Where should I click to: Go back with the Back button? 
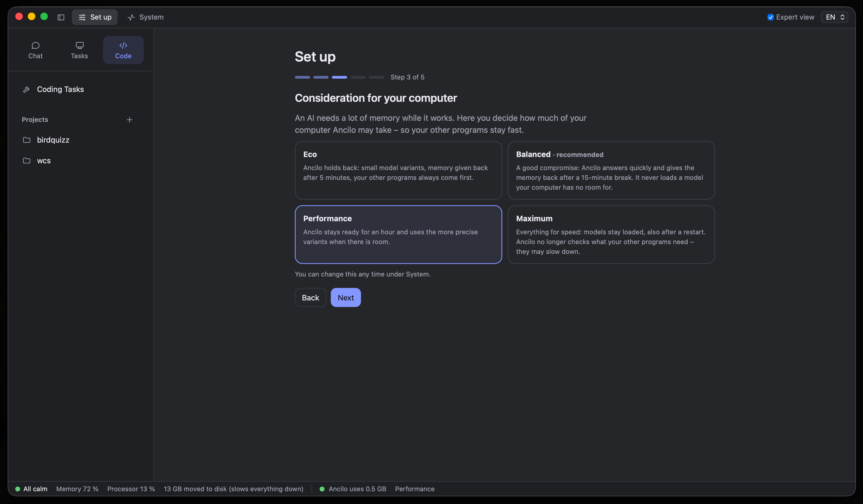310,297
